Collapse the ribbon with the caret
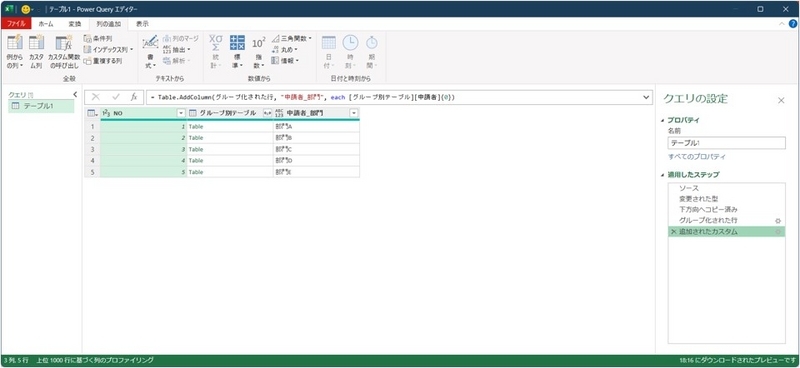 tap(782, 24)
